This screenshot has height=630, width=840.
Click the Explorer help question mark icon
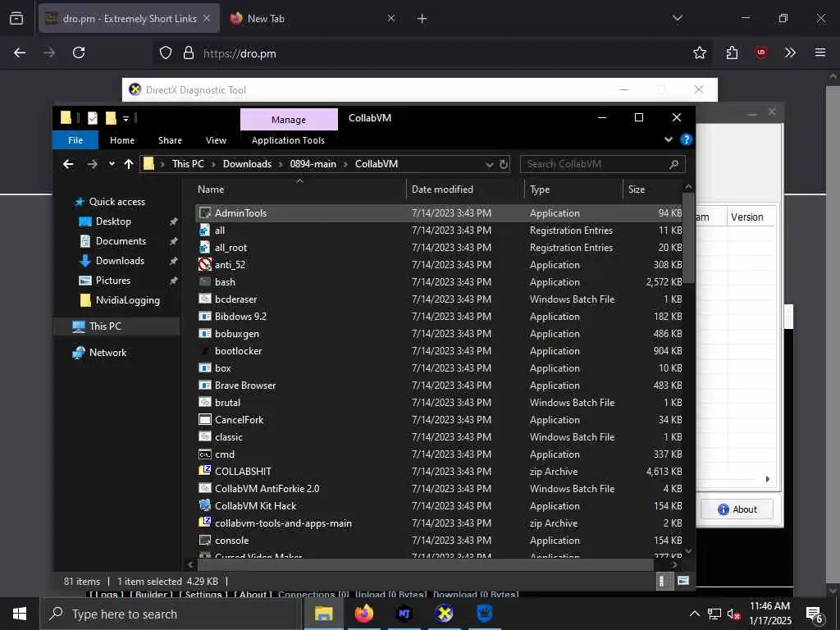pyautogui.click(x=686, y=139)
